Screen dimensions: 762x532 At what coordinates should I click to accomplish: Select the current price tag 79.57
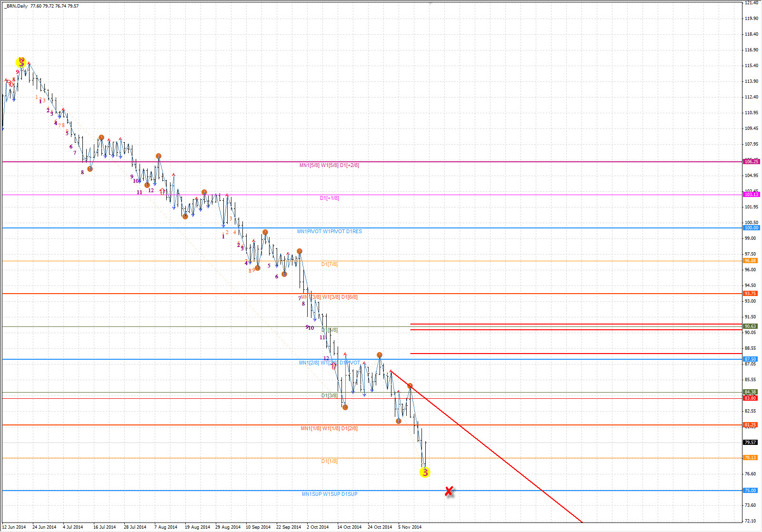[x=750, y=443]
